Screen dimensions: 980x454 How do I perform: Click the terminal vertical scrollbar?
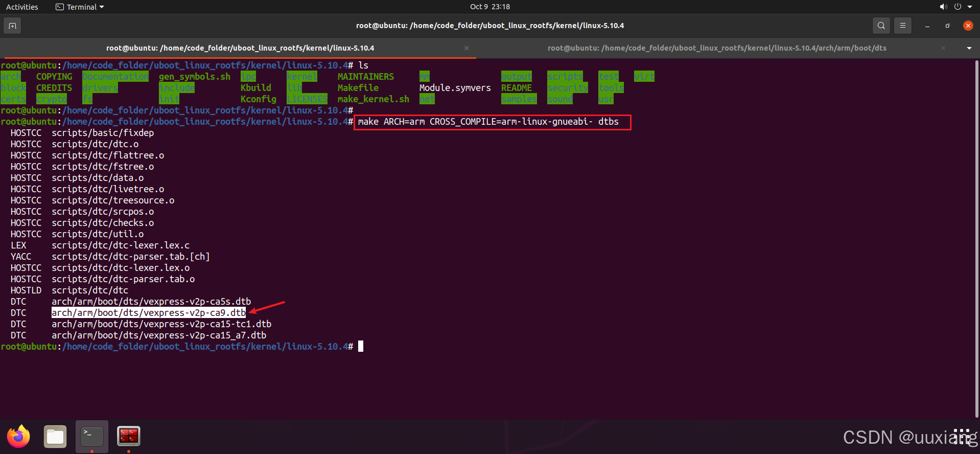[976, 238]
